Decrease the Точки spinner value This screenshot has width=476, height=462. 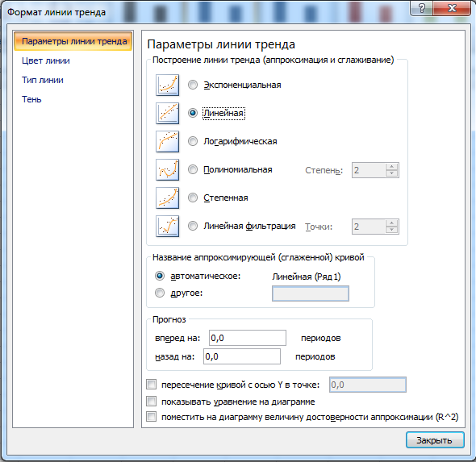click(391, 230)
